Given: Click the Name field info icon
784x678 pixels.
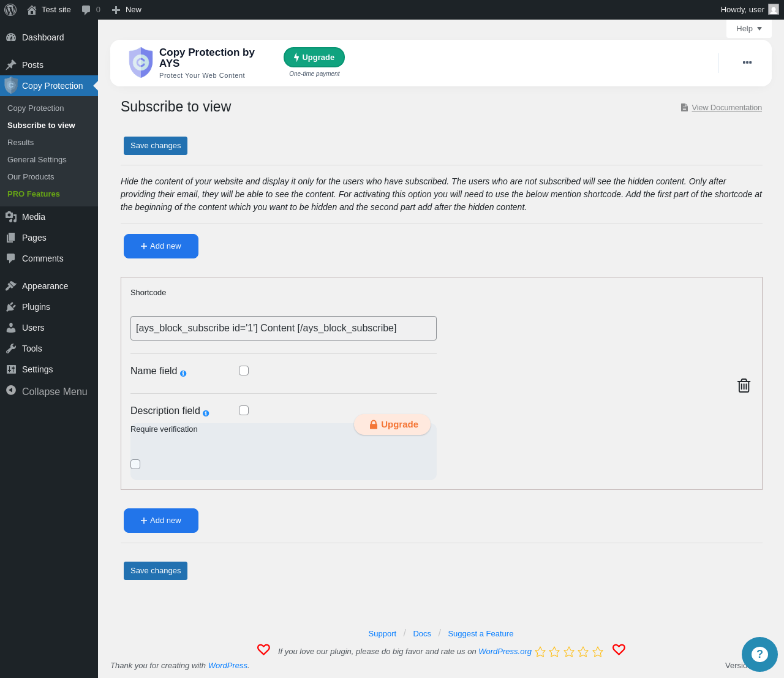Looking at the screenshot, I should click(183, 374).
